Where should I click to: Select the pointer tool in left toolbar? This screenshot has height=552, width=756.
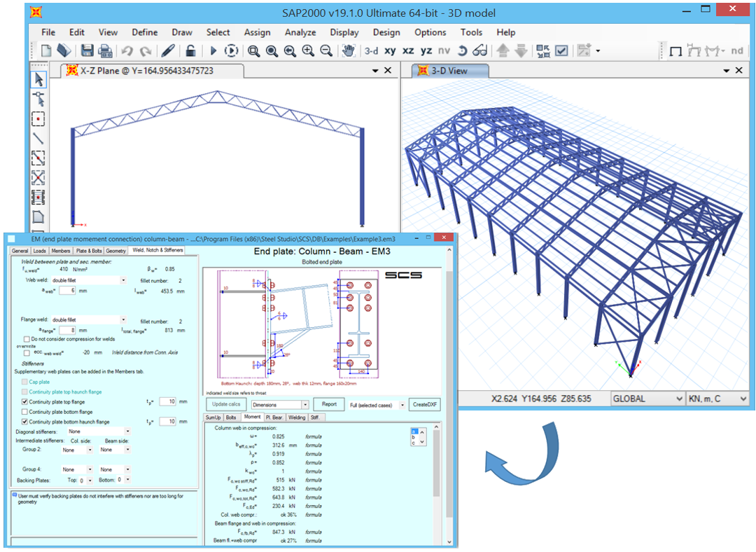[x=39, y=80]
